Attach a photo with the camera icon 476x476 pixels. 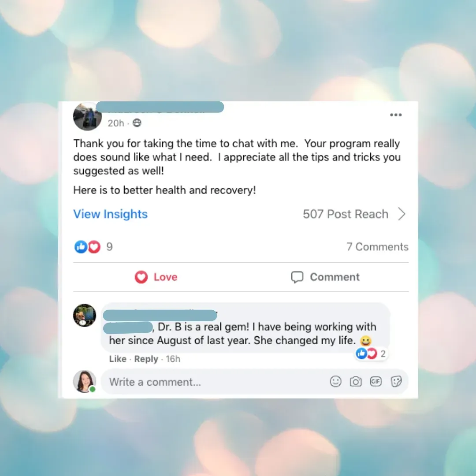356,382
